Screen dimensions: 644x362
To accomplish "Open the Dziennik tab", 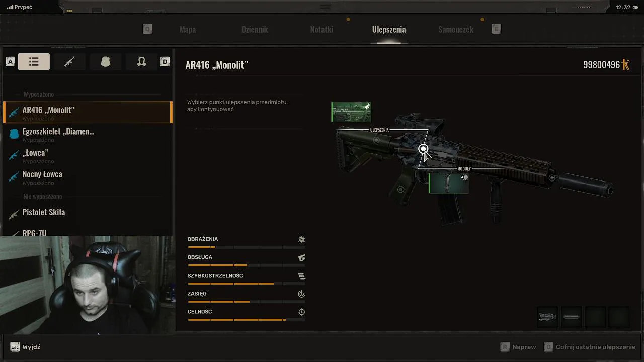I will (x=255, y=29).
